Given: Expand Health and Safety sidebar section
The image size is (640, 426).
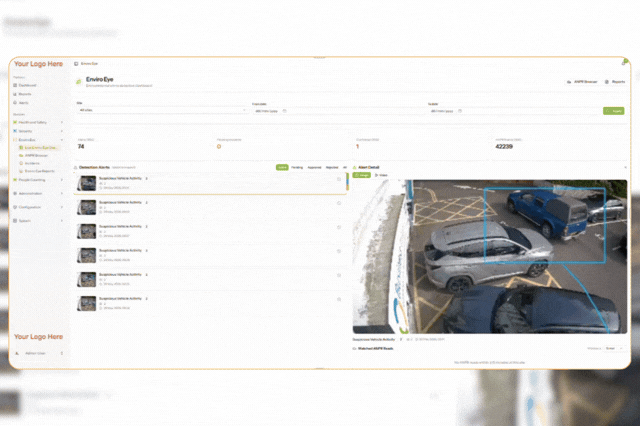Looking at the screenshot, I should pos(38,122).
